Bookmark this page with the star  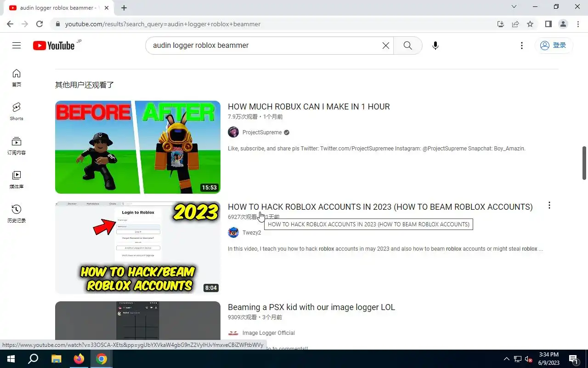pos(530,24)
